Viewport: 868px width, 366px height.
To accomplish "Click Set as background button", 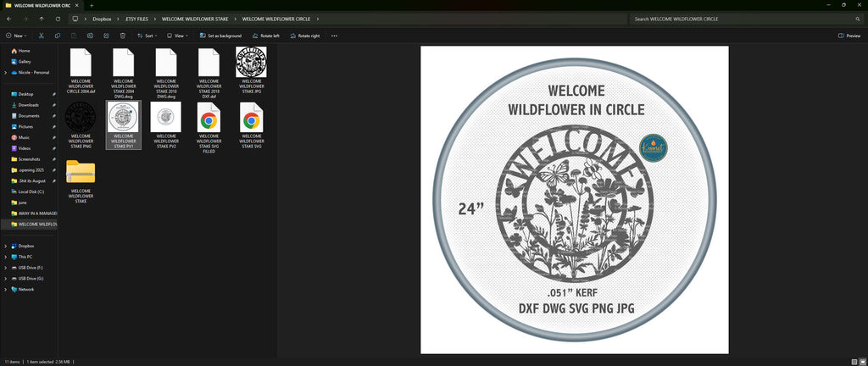I will click(x=221, y=36).
